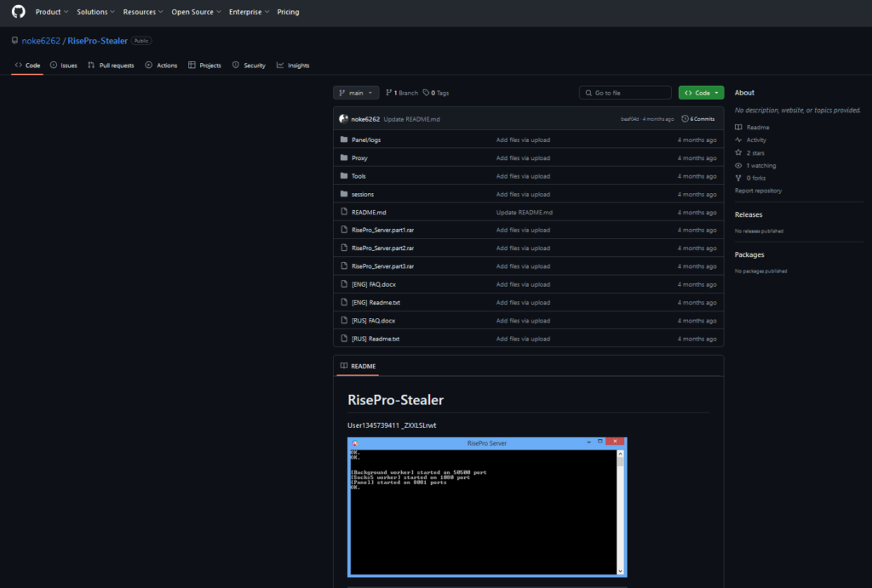View the 0 Tags link
This screenshot has height=588, width=872.
tap(436, 93)
